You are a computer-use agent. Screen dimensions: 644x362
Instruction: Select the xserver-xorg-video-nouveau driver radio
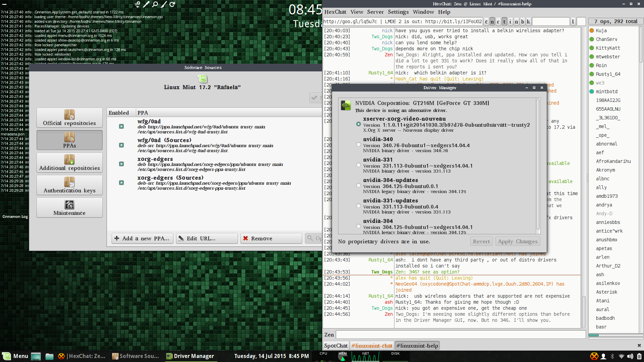(x=359, y=124)
